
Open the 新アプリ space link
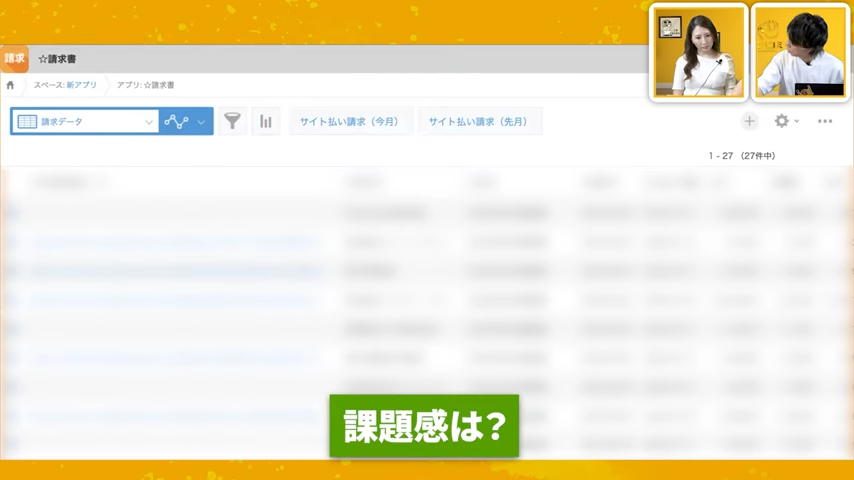[82, 85]
